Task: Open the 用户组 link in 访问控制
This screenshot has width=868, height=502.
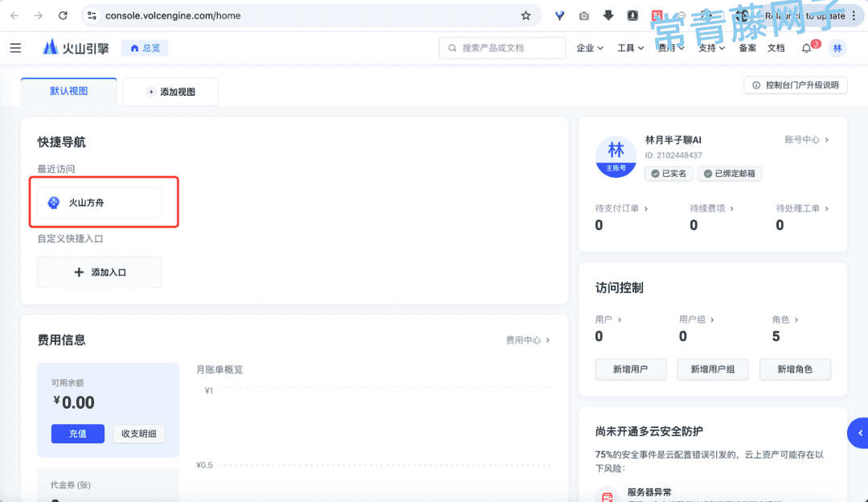Action: (x=696, y=319)
